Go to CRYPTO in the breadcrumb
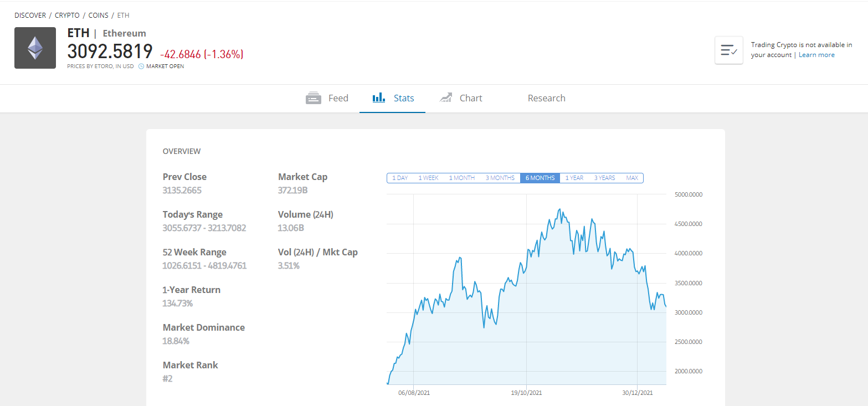868x406 pixels. [x=67, y=16]
